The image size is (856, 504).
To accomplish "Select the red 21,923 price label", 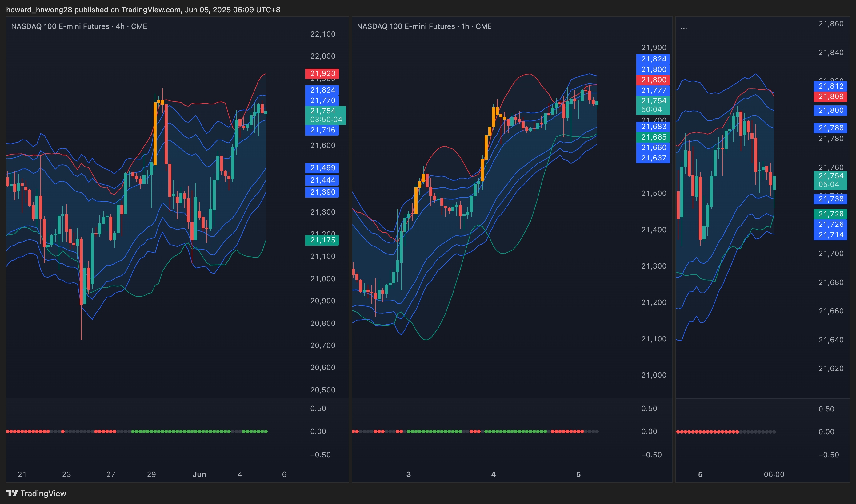I will (x=322, y=73).
